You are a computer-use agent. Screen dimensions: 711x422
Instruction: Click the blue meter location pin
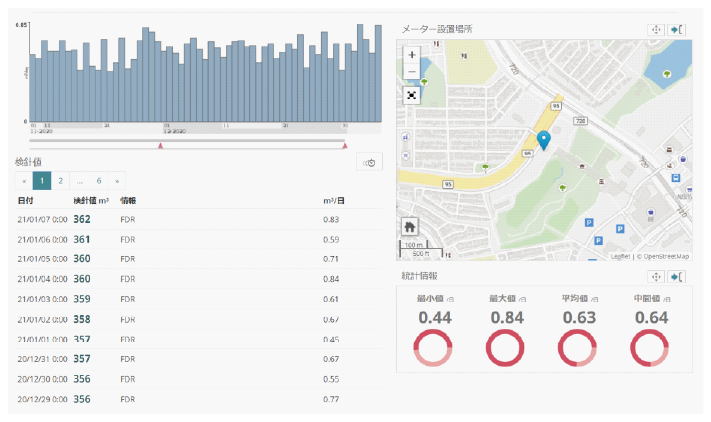coord(543,140)
